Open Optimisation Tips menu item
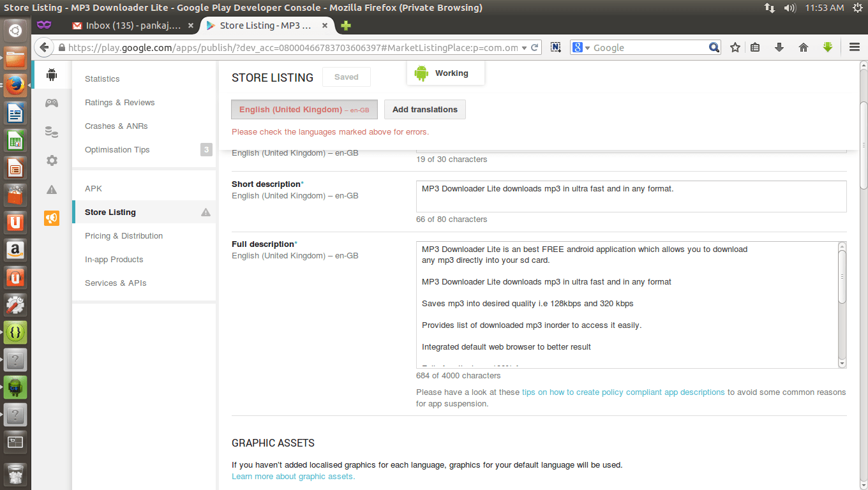Image resolution: width=868 pixels, height=490 pixels. (117, 150)
